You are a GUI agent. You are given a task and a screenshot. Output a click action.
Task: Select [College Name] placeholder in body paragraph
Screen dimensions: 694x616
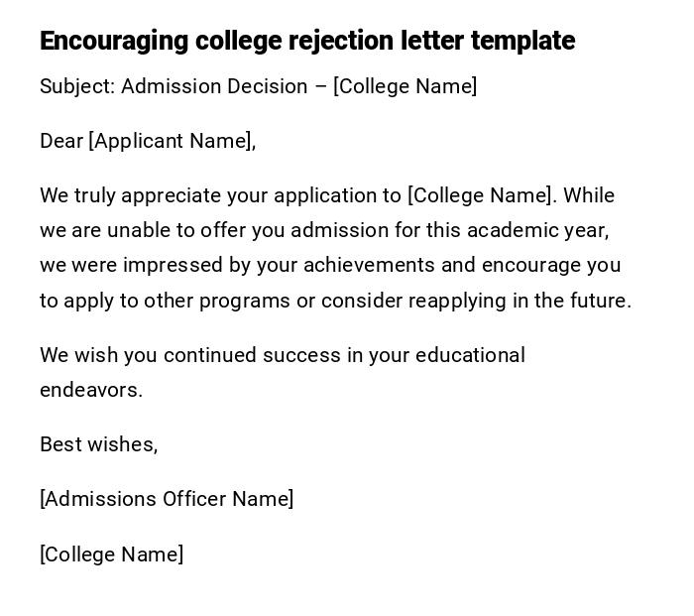(x=480, y=195)
